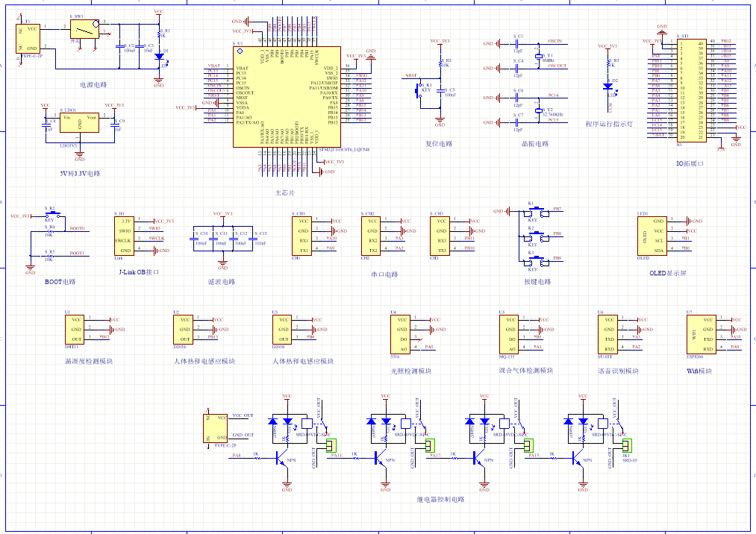Click the 继电器控制电路 title text
Image resolution: width=756 pixels, height=534 pixels.
(440, 500)
